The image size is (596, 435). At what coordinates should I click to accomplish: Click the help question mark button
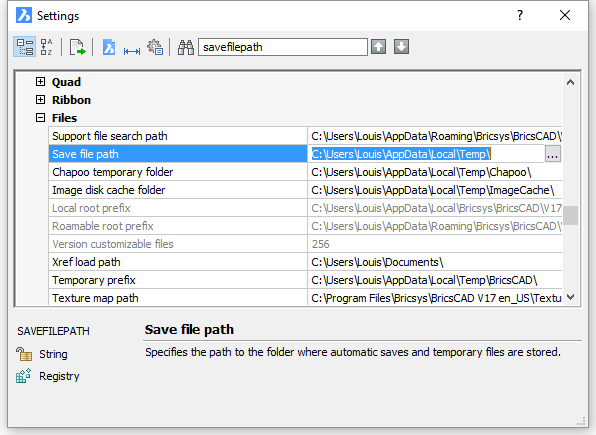[520, 15]
